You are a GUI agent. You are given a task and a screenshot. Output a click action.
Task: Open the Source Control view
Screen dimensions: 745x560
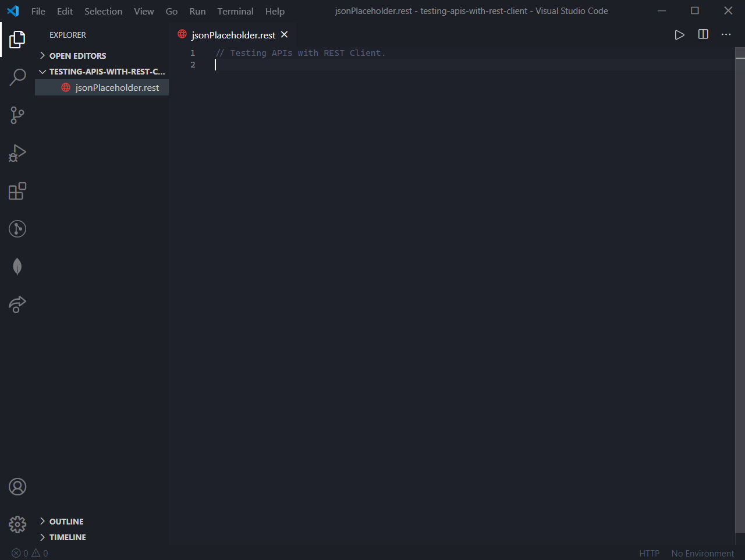pos(17,115)
